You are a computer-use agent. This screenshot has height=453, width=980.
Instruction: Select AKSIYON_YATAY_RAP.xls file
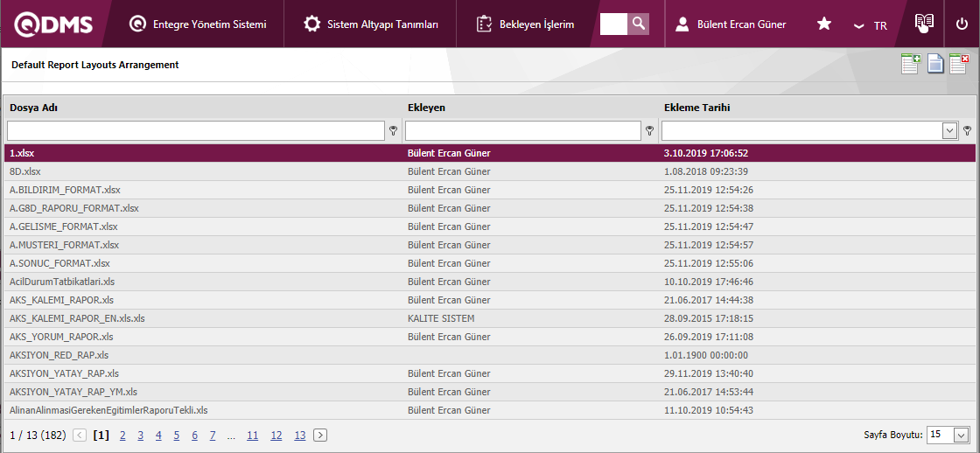pos(65,373)
